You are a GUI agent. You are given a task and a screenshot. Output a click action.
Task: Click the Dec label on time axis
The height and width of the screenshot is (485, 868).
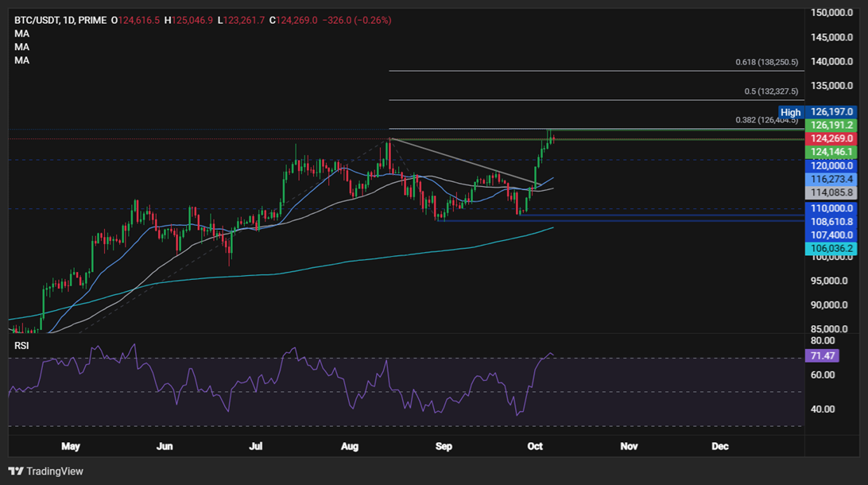tap(719, 447)
